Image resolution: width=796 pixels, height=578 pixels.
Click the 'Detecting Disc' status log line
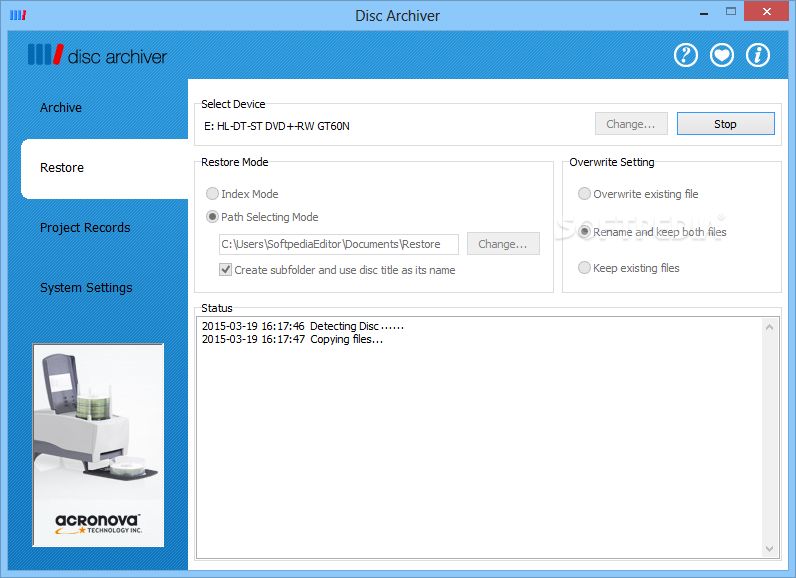pos(303,326)
